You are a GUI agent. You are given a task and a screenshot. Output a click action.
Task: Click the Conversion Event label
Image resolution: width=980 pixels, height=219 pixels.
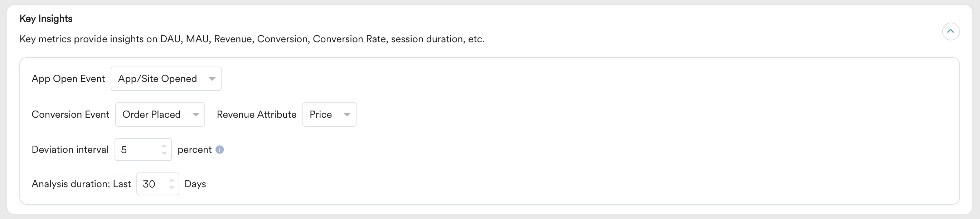pos(71,115)
